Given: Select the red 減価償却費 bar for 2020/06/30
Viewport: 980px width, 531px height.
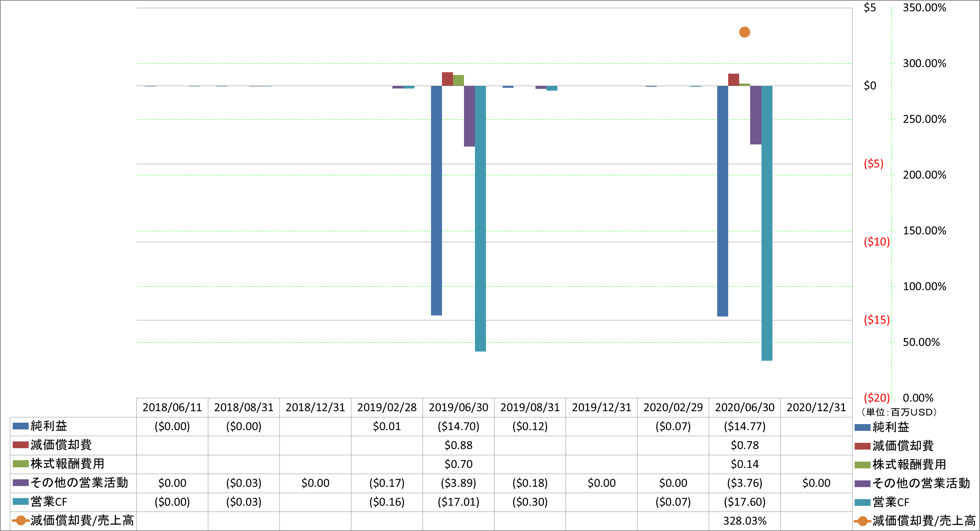Looking at the screenshot, I should click(733, 80).
